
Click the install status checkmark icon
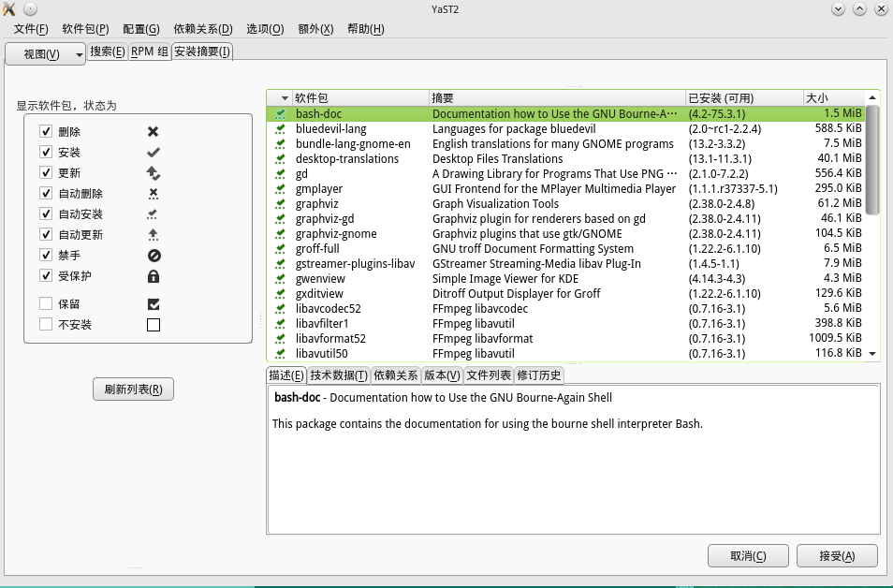pos(154,152)
